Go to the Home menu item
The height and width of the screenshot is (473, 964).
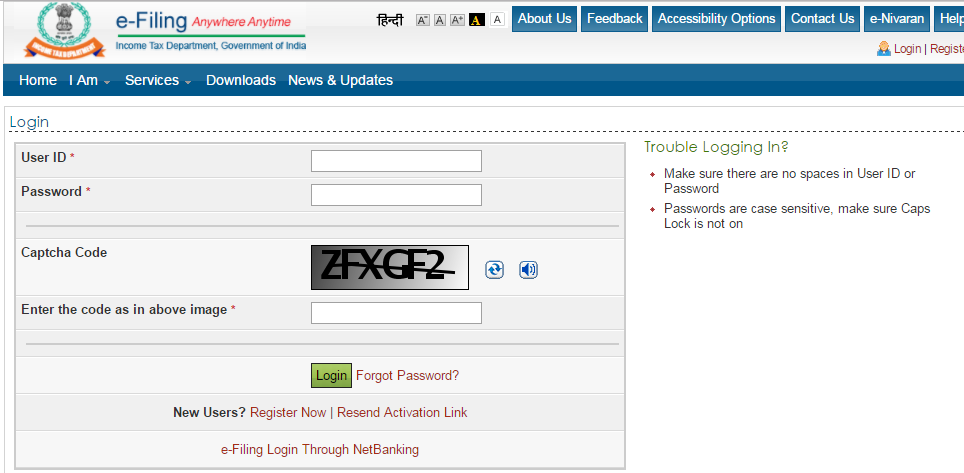(38, 81)
